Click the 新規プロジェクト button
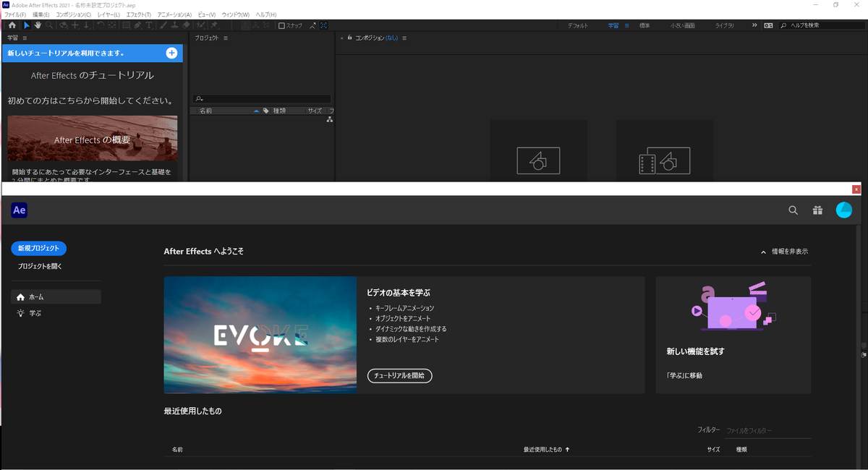 [39, 248]
